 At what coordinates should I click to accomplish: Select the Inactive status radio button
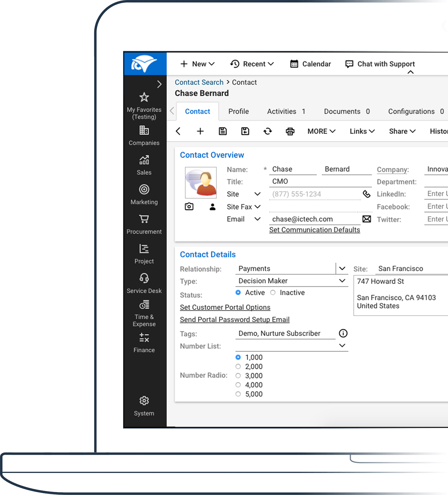tap(273, 293)
